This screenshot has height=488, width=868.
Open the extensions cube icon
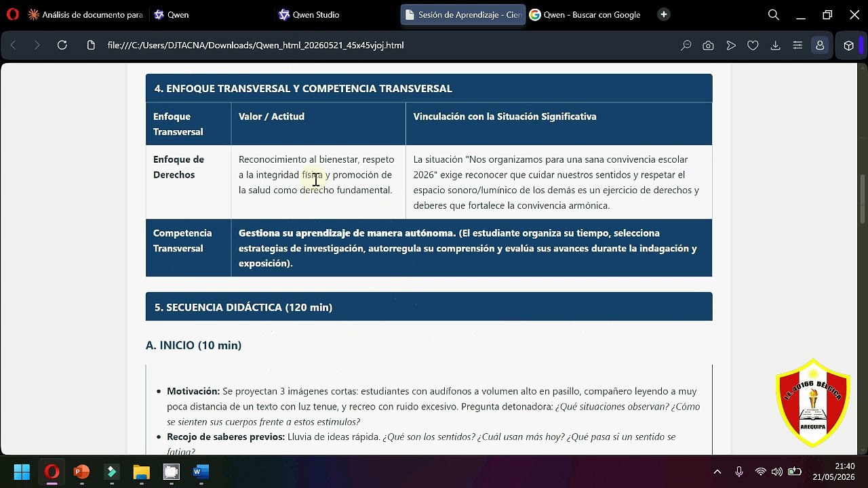848,45
